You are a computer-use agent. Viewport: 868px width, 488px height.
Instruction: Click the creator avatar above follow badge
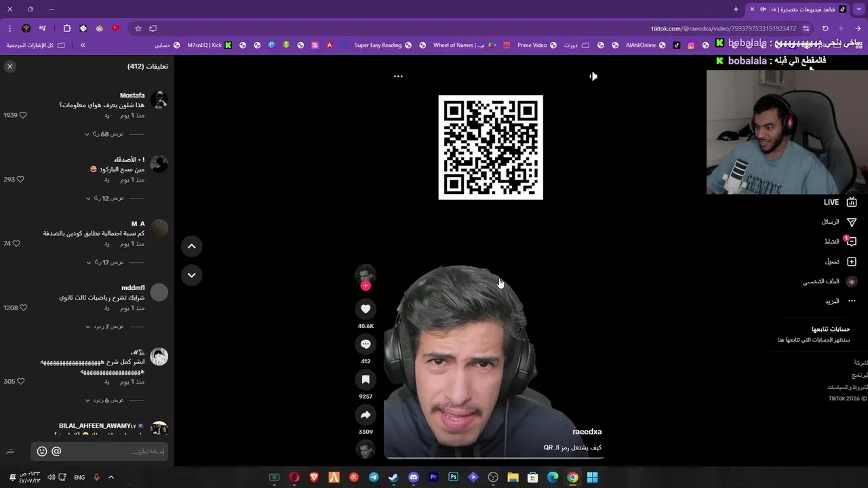366,273
